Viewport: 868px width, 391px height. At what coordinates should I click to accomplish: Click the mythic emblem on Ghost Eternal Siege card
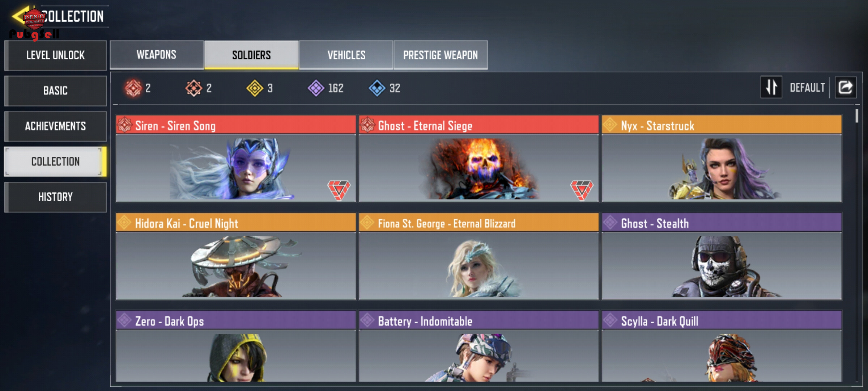point(582,190)
